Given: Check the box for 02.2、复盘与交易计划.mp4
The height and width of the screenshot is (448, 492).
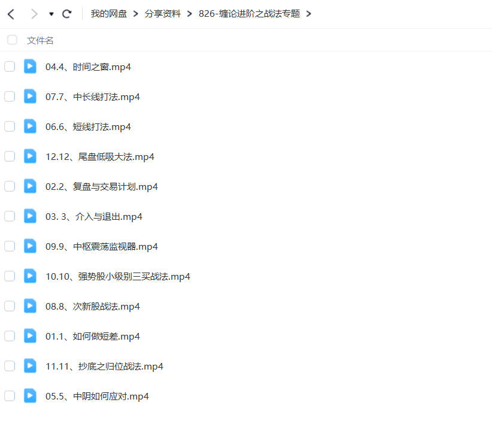Looking at the screenshot, I should [x=10, y=186].
